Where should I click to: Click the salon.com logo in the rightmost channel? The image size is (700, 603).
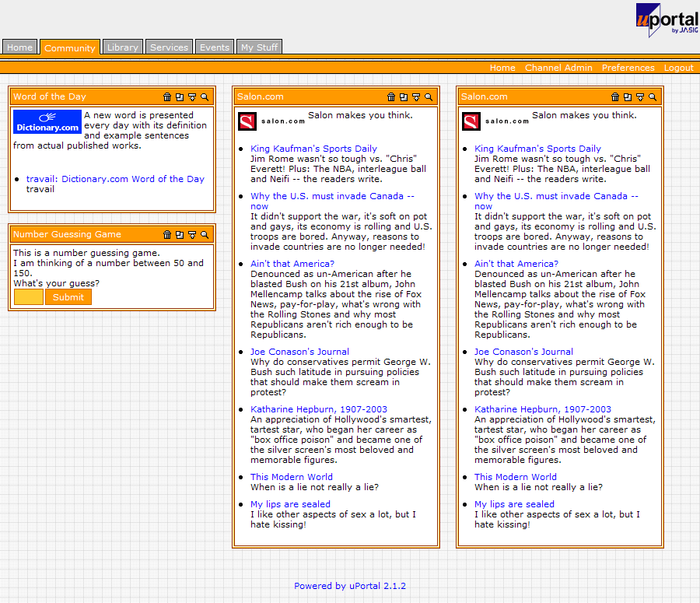pos(495,121)
